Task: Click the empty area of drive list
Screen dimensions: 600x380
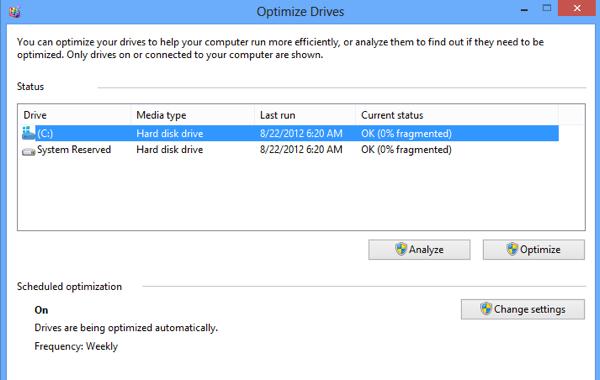Action: [301, 193]
